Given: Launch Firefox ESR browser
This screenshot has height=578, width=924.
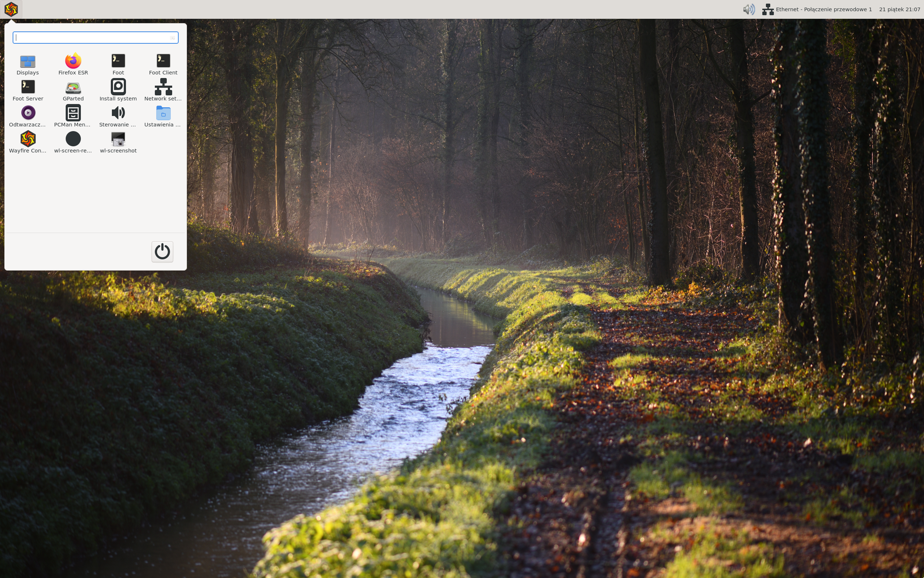Looking at the screenshot, I should pos(73,65).
